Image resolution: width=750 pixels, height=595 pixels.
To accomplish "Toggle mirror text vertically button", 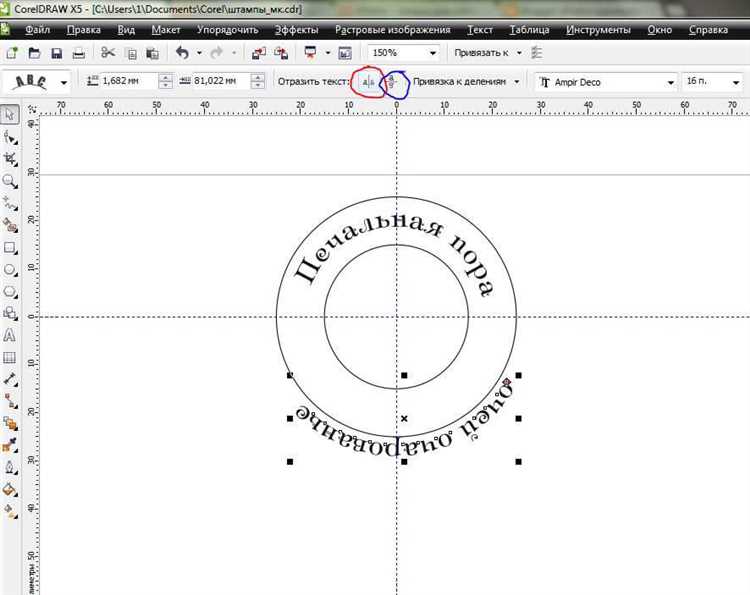I will pyautogui.click(x=395, y=81).
